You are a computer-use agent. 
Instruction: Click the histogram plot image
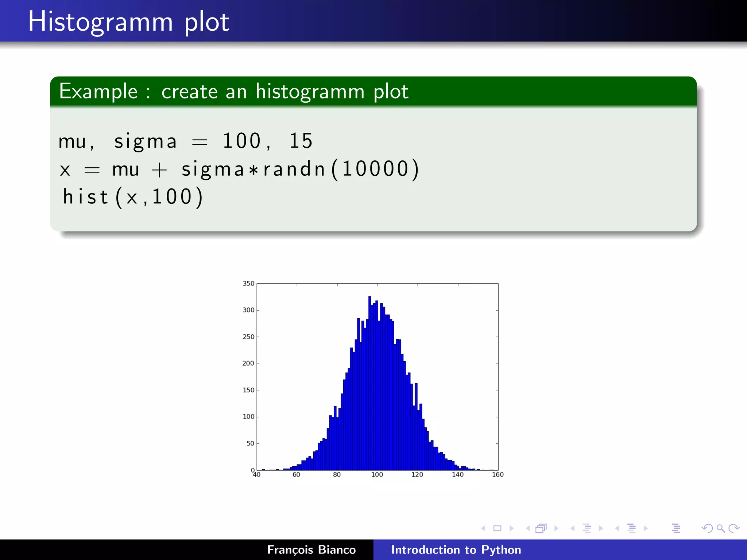pyautogui.click(x=372, y=379)
